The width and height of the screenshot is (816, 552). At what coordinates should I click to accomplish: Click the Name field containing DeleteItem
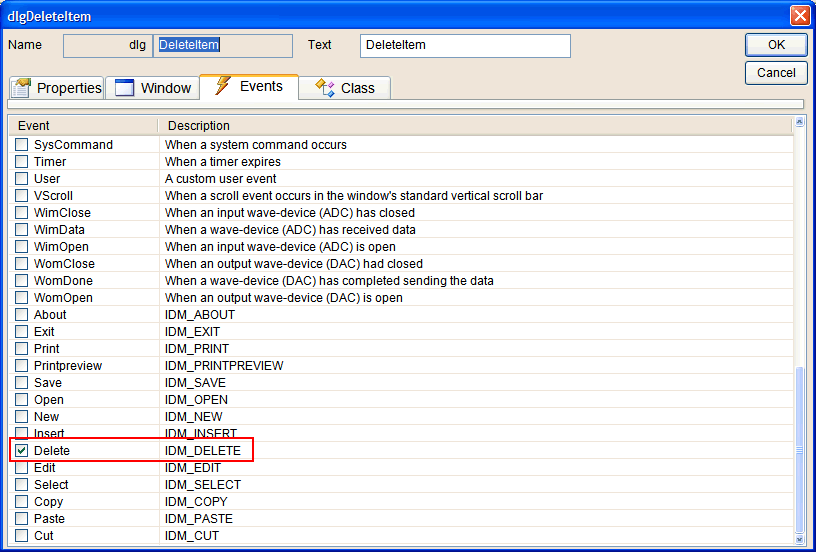point(223,45)
